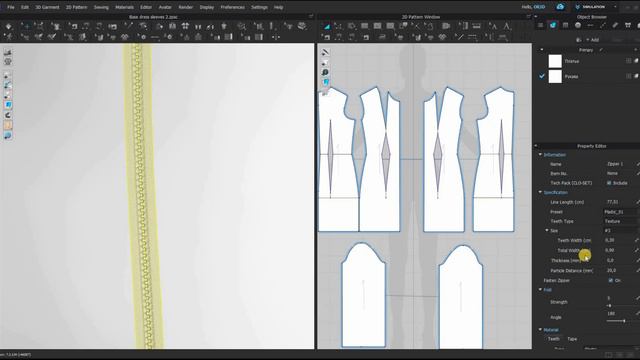Click the layered fabric icon at 3D toolbar end

[x=302, y=26]
